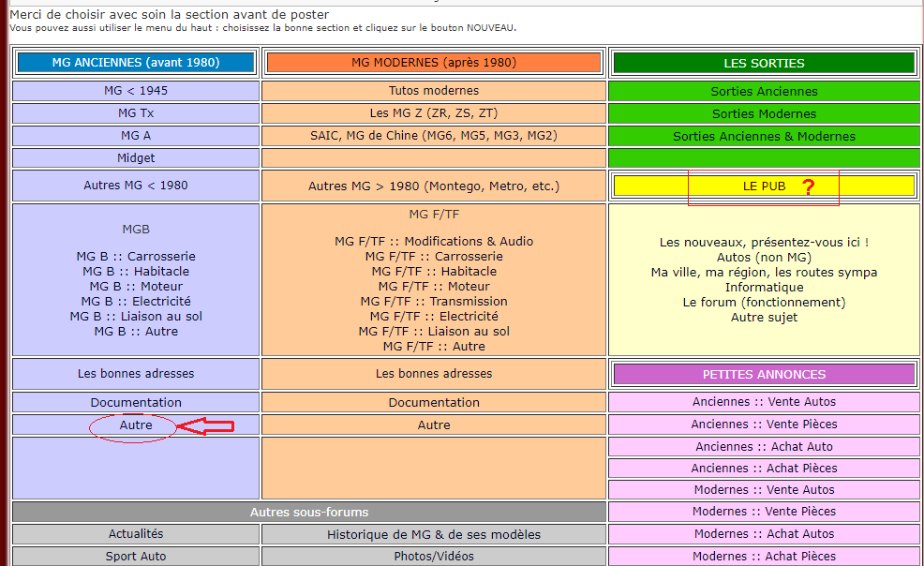Choose Autre in MG Modernes column

(x=434, y=424)
